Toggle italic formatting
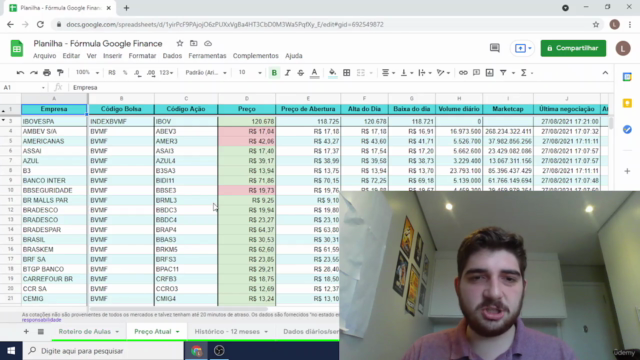This screenshot has width=640, height=360. pos(287,73)
